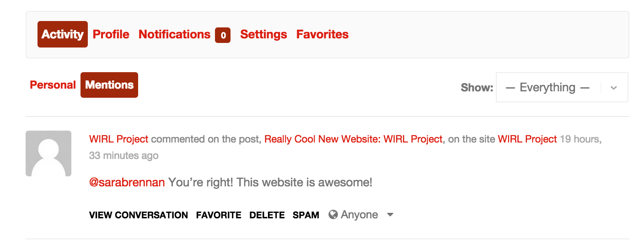The height and width of the screenshot is (243, 644).
Task: Click the default user avatar thumbnail
Action: pyautogui.click(x=48, y=153)
